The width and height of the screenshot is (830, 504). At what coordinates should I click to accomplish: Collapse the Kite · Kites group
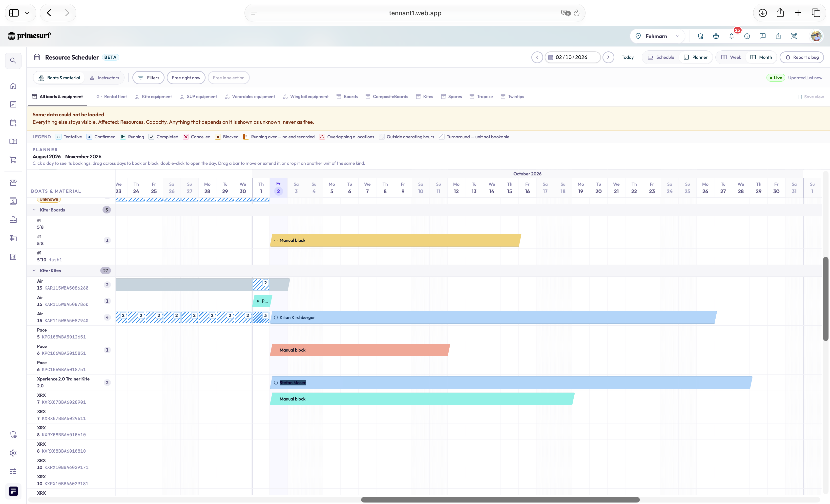[x=34, y=271]
